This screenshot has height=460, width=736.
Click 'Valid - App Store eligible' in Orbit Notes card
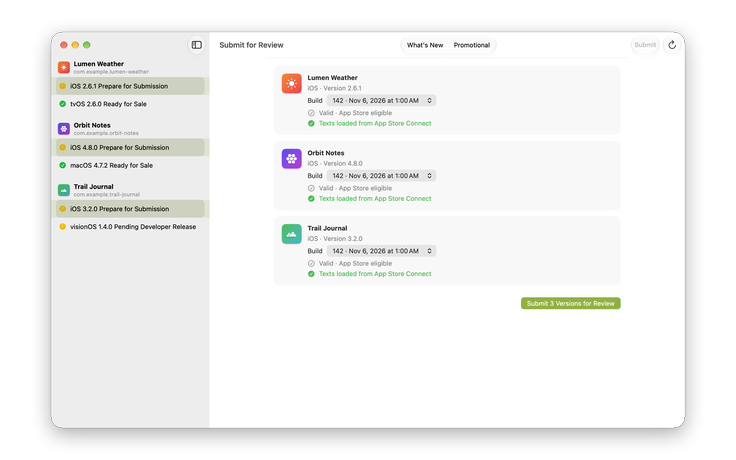pos(355,188)
